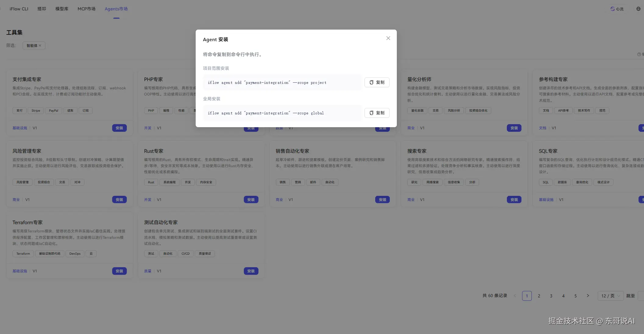Install the Terraform专家 agent

(x=119, y=271)
